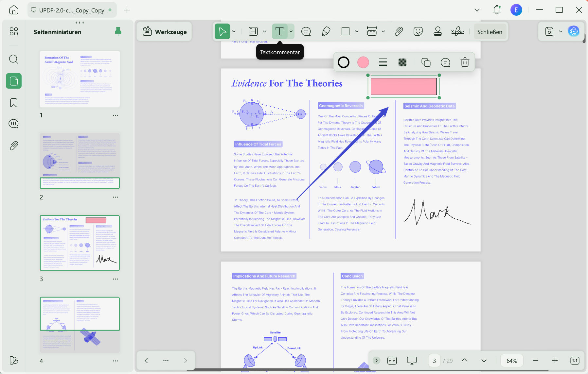Select the page thumbnails panel icon
This screenshot has height=374, width=588.
[x=14, y=81]
